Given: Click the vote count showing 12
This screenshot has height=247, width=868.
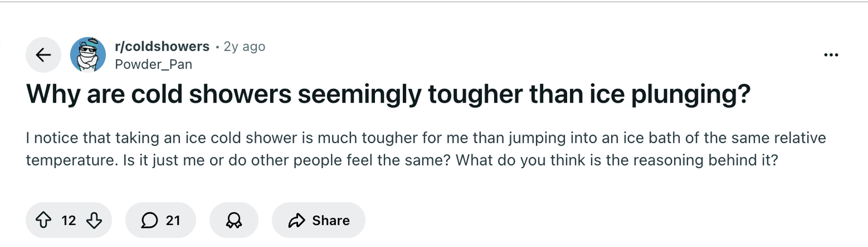Looking at the screenshot, I should [x=69, y=220].
